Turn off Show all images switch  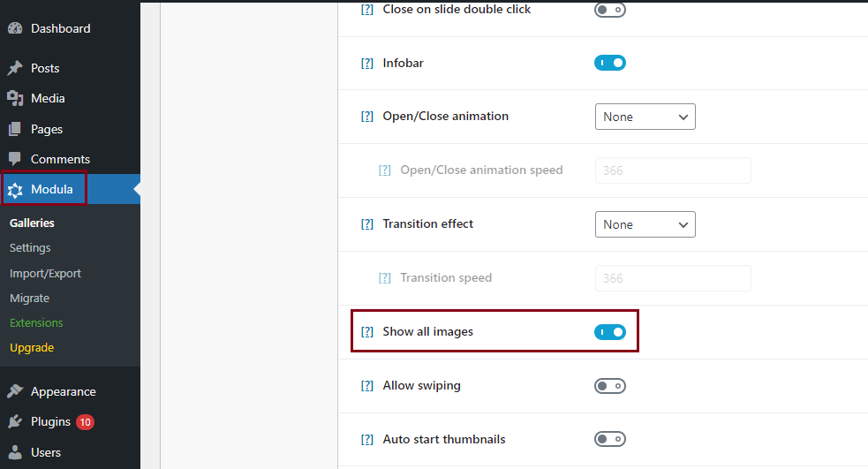coord(610,332)
